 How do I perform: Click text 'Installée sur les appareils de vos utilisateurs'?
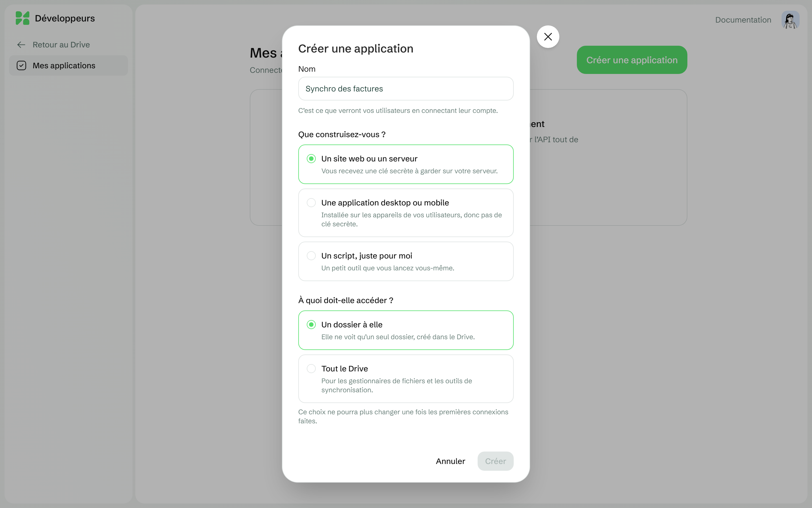coord(411,219)
